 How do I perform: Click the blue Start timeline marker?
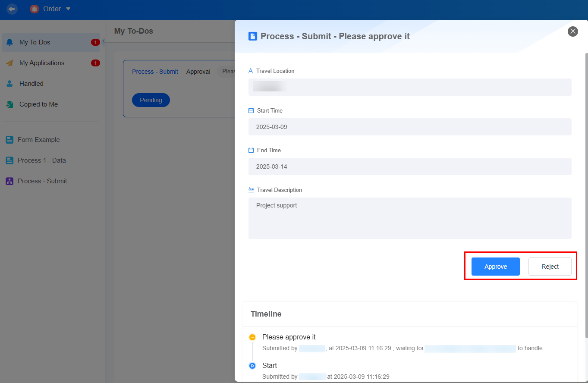coord(252,366)
